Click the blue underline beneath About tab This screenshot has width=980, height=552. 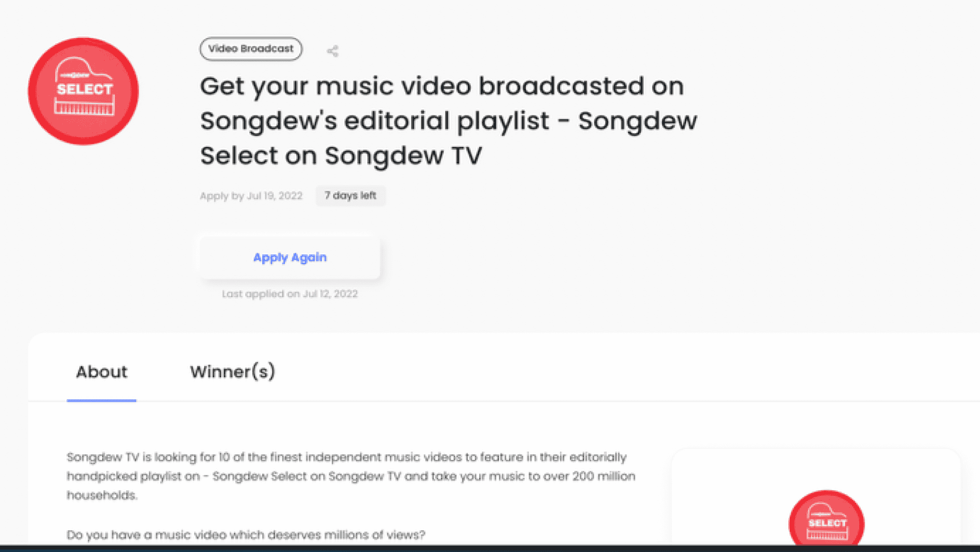(x=102, y=400)
